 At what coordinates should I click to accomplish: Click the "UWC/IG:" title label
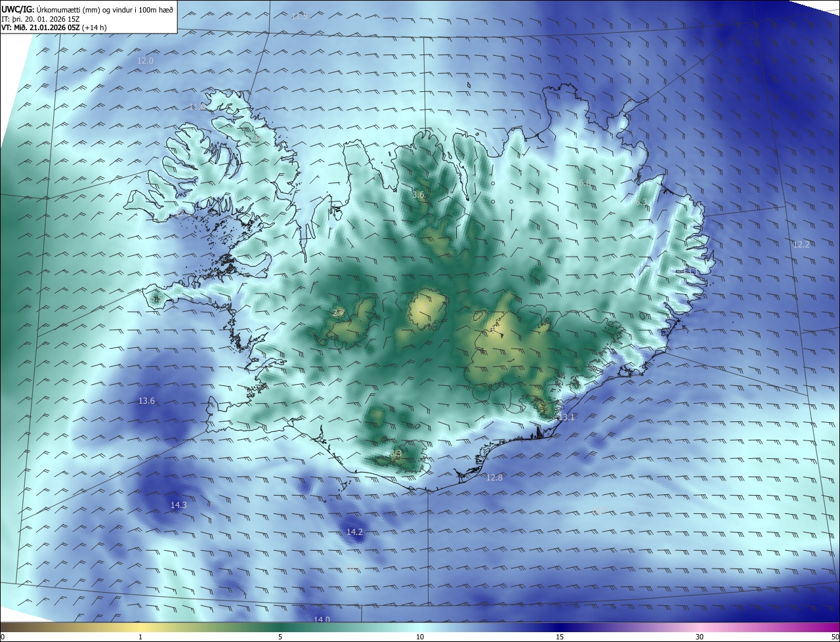point(18,9)
